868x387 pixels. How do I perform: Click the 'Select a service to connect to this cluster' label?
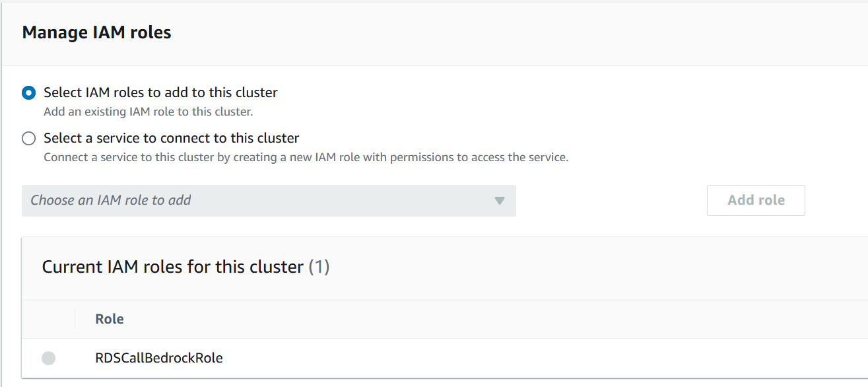coord(171,138)
